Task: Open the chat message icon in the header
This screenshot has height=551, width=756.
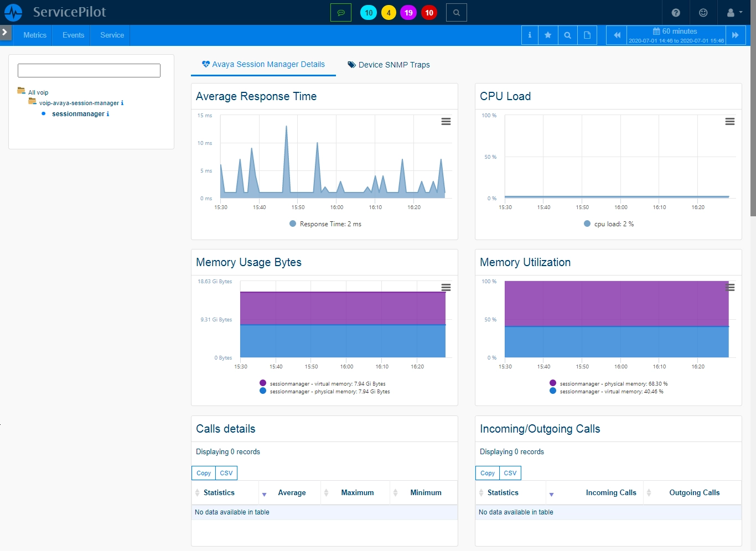Action: pyautogui.click(x=341, y=13)
